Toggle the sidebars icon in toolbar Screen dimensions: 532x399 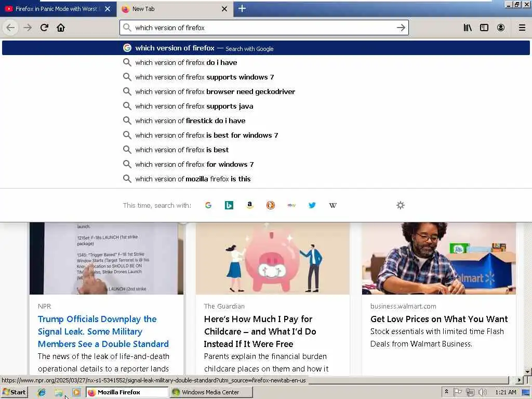[484, 28]
